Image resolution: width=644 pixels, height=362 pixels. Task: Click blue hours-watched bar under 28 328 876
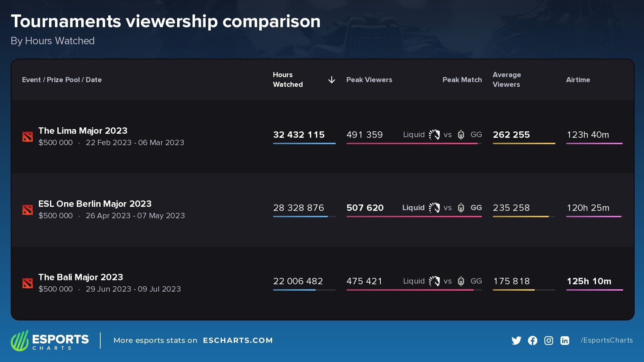click(300, 217)
